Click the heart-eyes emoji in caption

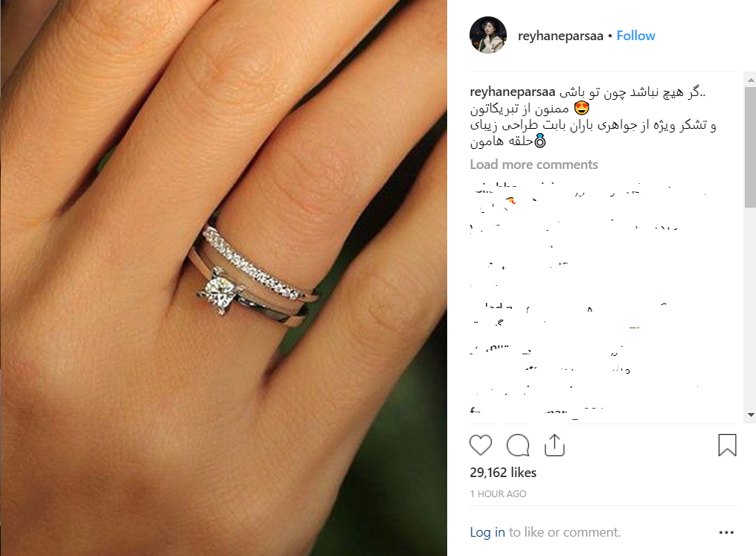click(581, 109)
